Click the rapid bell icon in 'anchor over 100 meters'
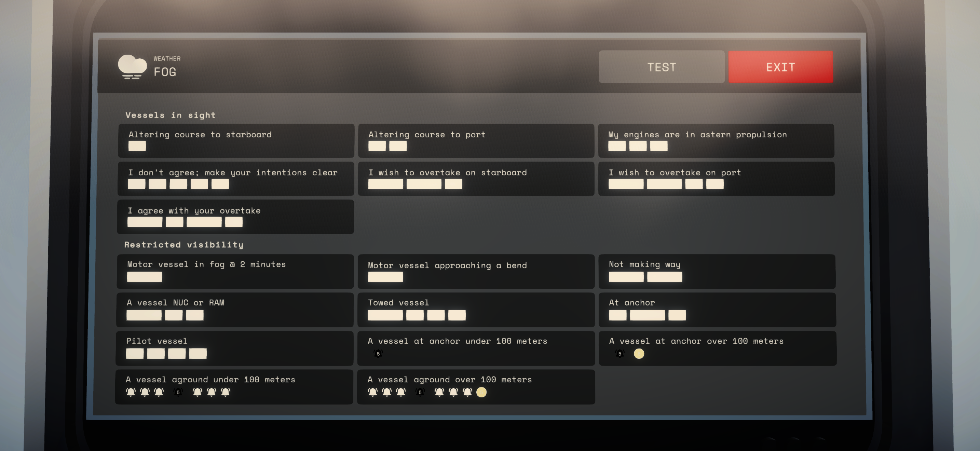 pos(620,354)
